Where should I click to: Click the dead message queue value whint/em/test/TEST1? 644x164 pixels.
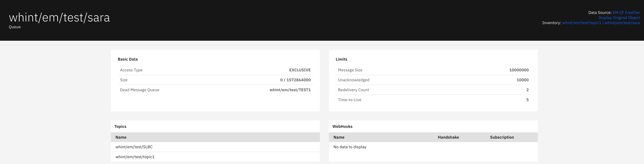290,90
